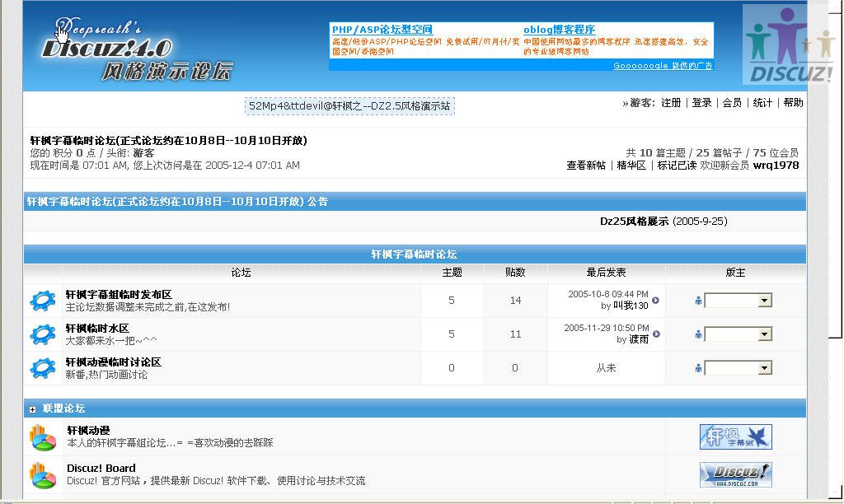Image resolution: width=844 pixels, height=504 pixels.
Task: Collapse the 联盟论坛 section toggle
Action: pos(32,410)
